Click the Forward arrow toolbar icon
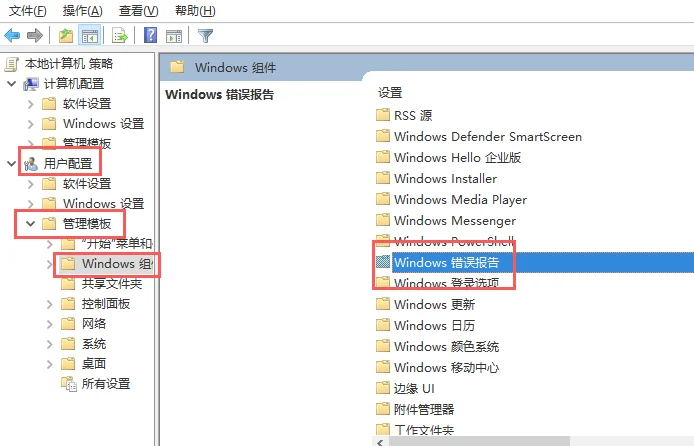The image size is (694, 446). (x=35, y=35)
